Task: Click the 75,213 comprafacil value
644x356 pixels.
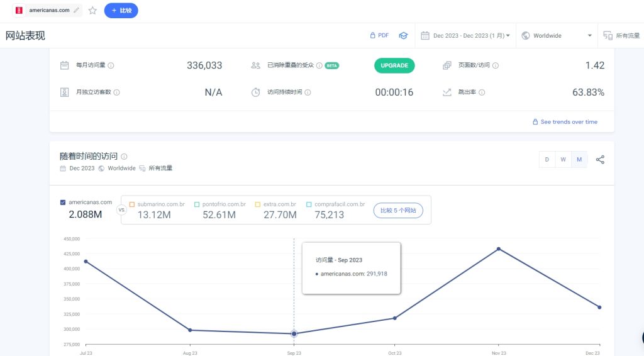Action: click(x=330, y=214)
